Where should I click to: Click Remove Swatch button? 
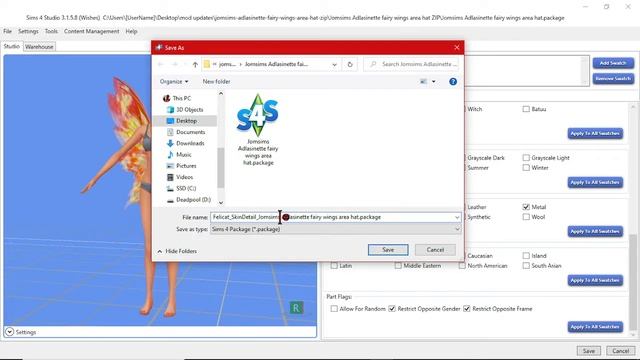(x=613, y=78)
